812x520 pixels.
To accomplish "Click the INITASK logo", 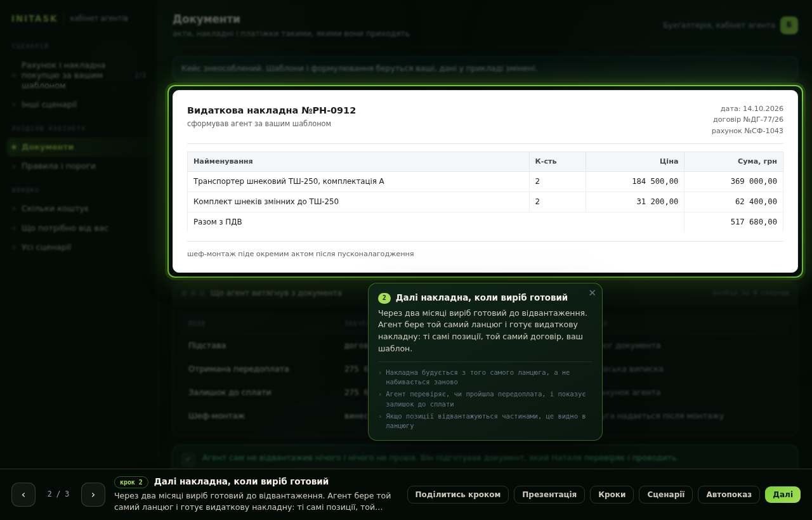I will pyautogui.click(x=34, y=18).
